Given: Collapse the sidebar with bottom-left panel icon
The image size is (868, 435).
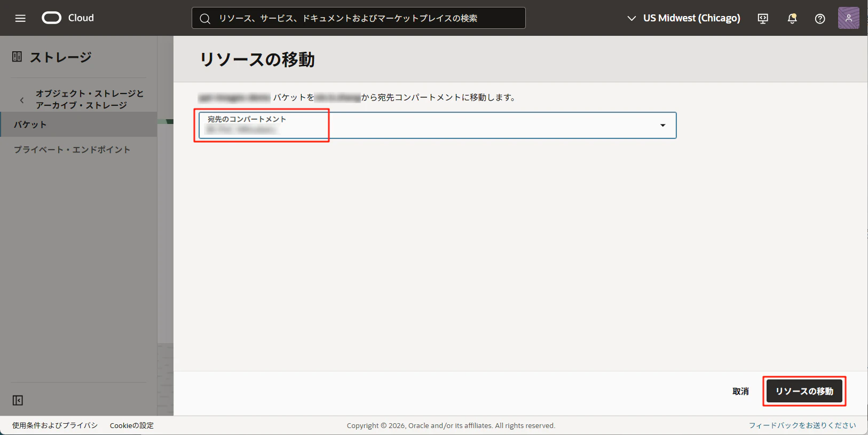Looking at the screenshot, I should coord(18,400).
